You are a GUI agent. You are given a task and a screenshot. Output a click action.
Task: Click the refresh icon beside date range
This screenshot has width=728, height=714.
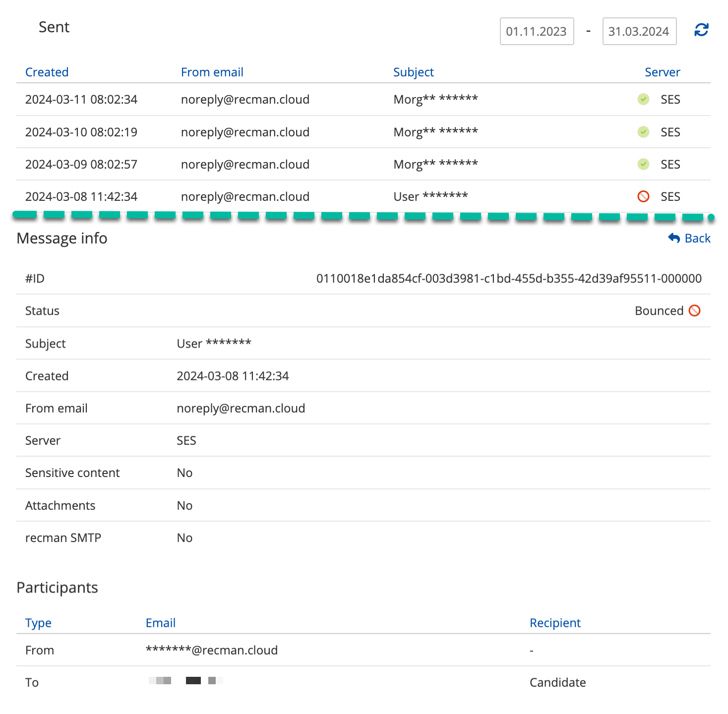click(701, 30)
